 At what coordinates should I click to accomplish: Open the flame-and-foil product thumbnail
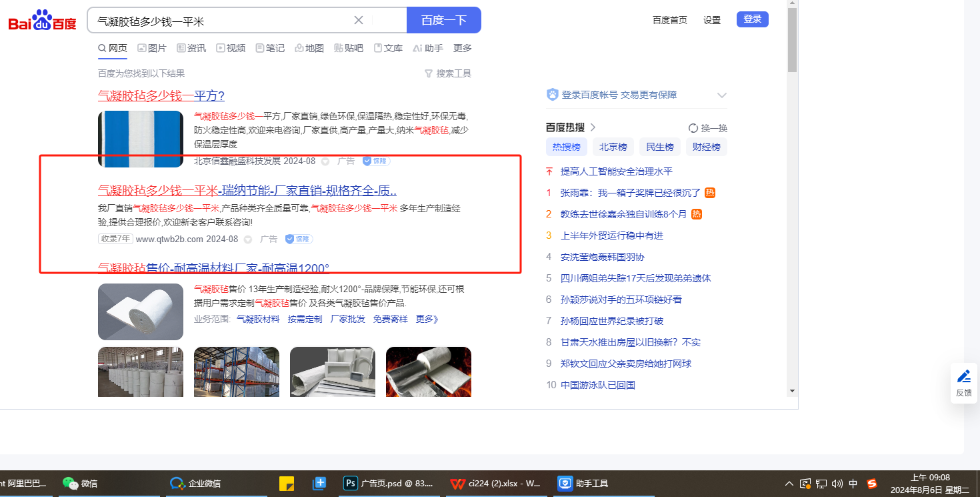point(429,372)
